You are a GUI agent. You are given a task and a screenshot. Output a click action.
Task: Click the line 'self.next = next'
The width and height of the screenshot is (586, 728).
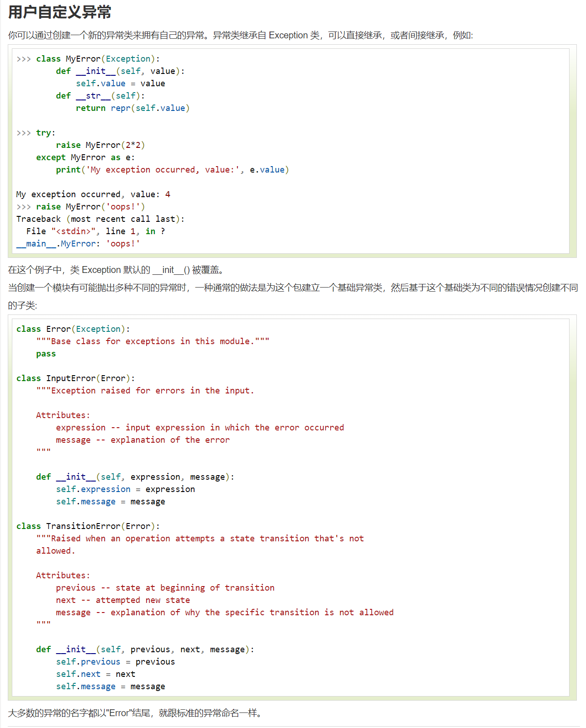(x=95, y=674)
